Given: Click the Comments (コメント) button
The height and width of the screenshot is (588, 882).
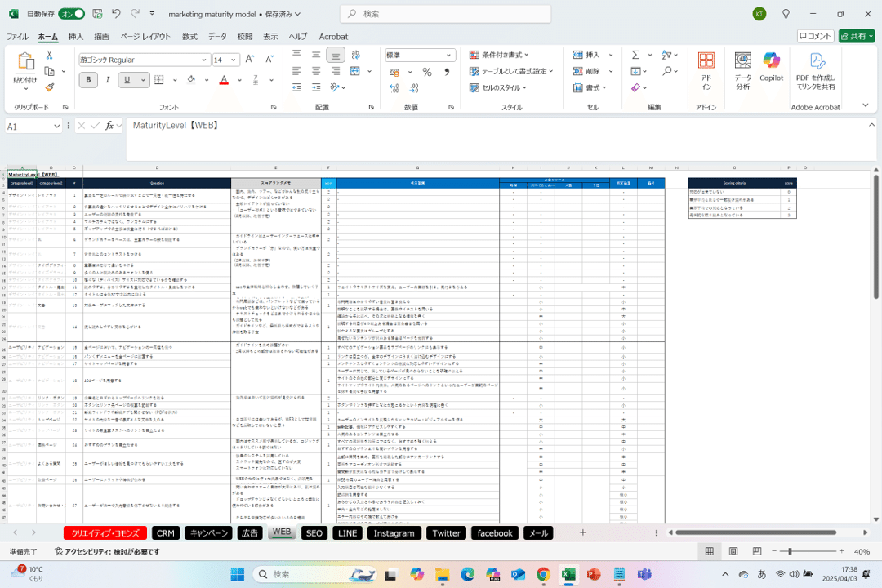Looking at the screenshot, I should (x=815, y=36).
